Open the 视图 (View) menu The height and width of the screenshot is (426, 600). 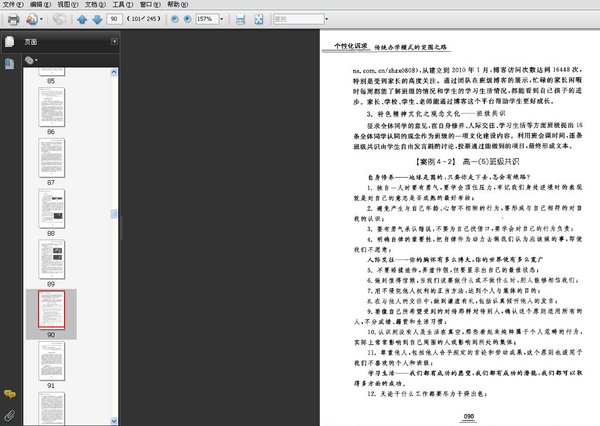pos(68,4)
